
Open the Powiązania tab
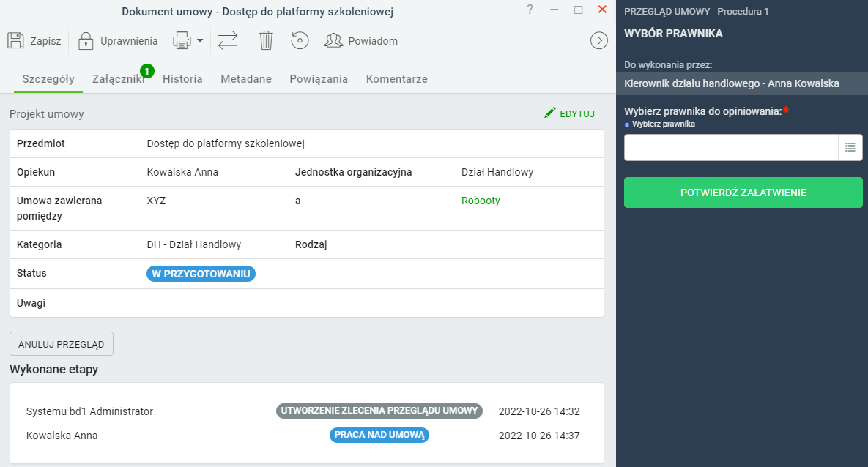[319, 79]
